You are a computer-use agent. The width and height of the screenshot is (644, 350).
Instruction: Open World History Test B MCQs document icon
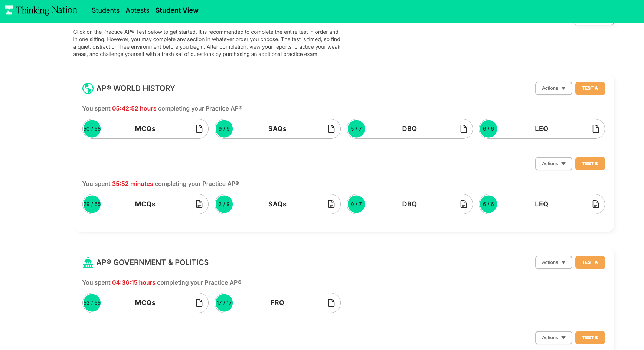coord(199,204)
